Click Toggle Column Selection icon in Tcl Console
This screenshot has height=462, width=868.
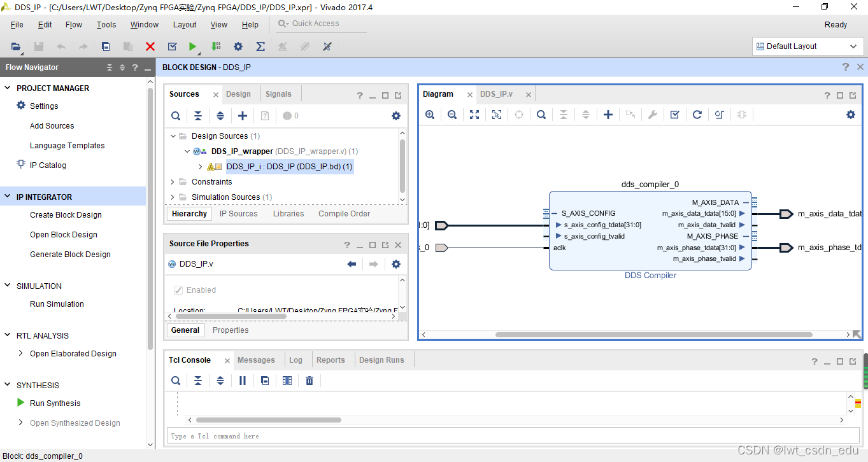pos(287,381)
